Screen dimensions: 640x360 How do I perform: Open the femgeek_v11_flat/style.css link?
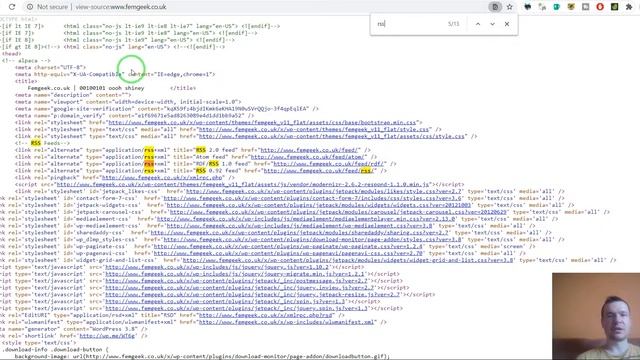pyautogui.click(x=314, y=129)
